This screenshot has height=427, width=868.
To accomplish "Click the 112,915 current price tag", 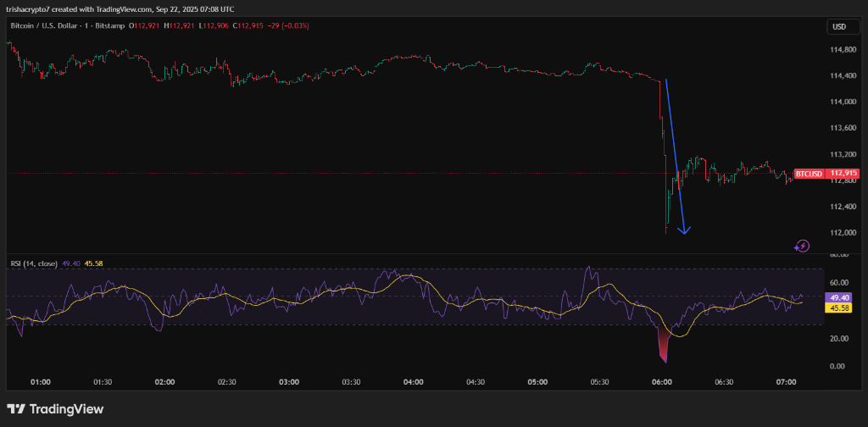I will [x=844, y=174].
